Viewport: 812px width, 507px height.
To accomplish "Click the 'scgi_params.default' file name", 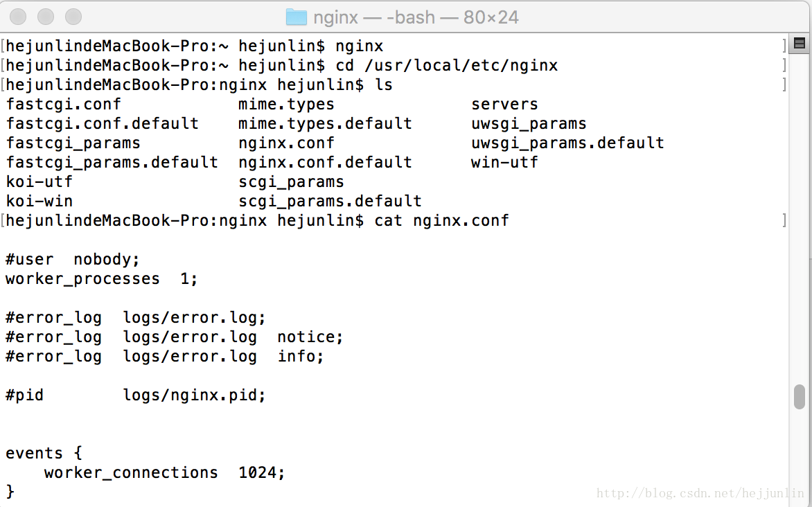I will click(330, 201).
